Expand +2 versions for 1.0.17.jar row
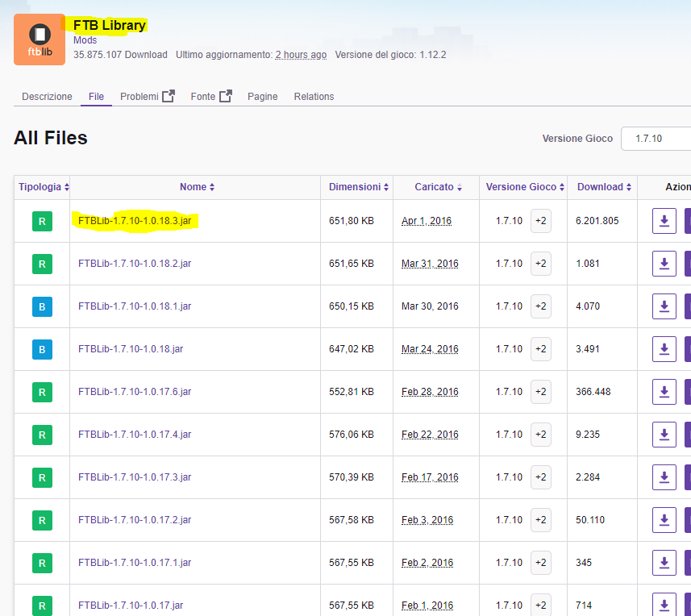The width and height of the screenshot is (691, 616). 541,605
